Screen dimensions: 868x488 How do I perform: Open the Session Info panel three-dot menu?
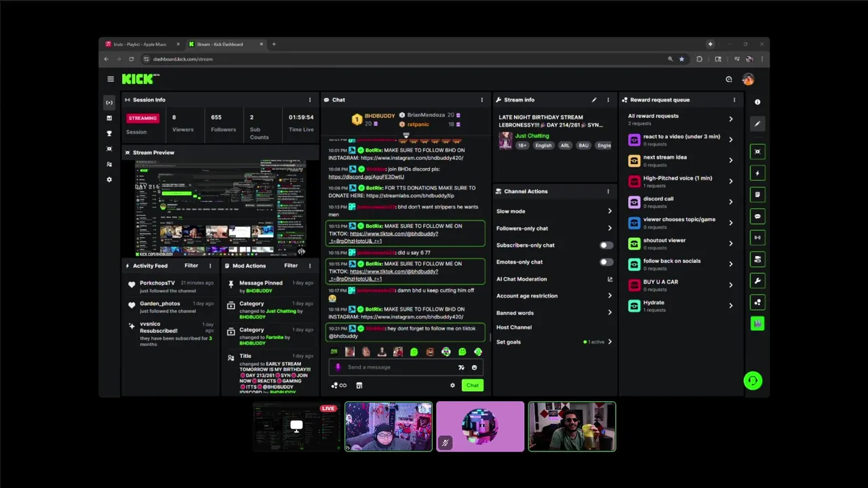point(310,100)
